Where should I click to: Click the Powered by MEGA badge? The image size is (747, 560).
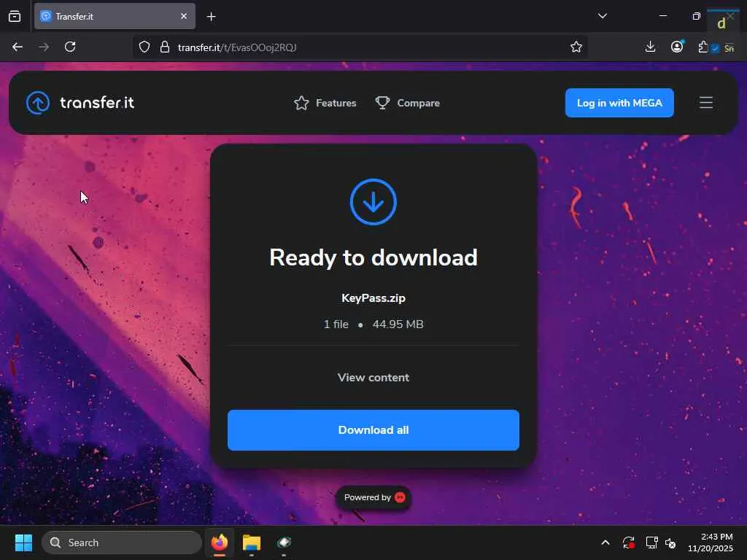(x=373, y=497)
